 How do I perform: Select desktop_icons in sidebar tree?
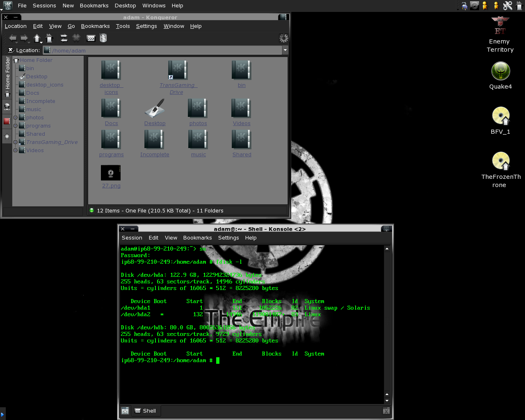45,85
